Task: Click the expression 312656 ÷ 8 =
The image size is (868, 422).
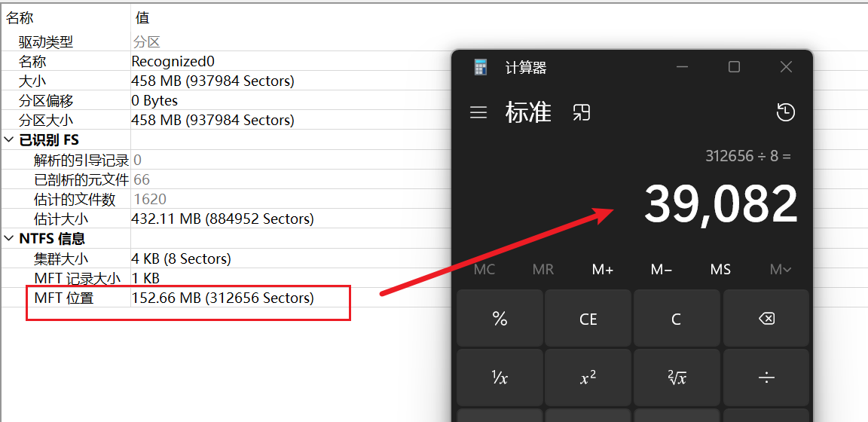Action: (x=748, y=156)
